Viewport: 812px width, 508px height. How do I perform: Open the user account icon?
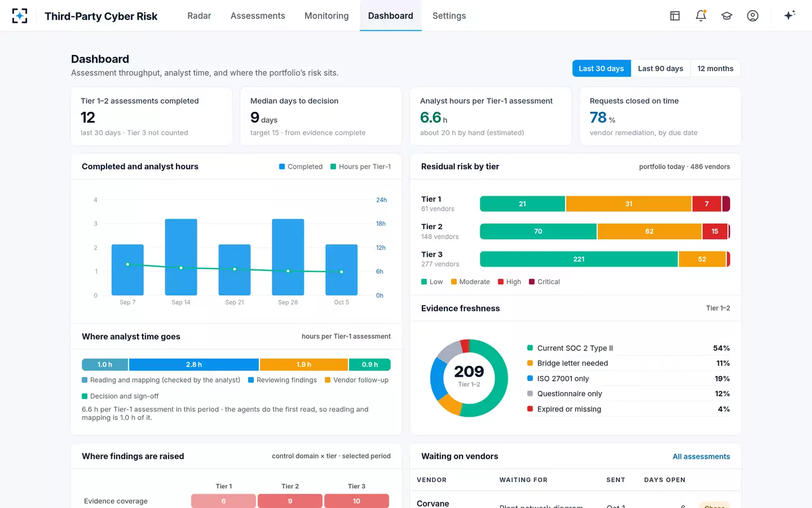753,16
